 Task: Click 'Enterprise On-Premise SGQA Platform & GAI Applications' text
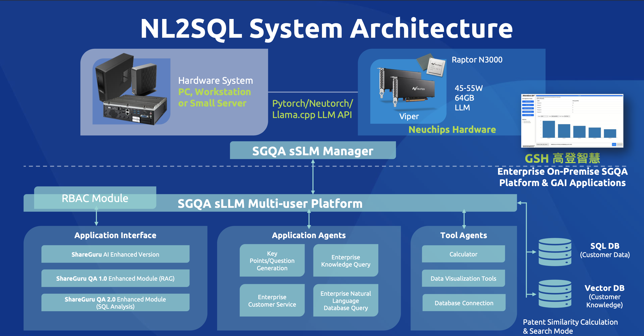coord(562,177)
